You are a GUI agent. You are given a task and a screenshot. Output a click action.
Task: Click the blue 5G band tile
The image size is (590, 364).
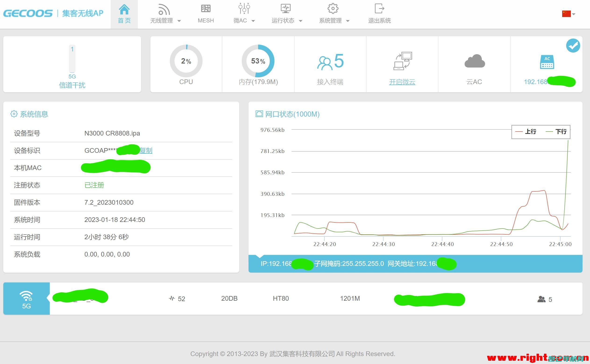[x=26, y=299]
